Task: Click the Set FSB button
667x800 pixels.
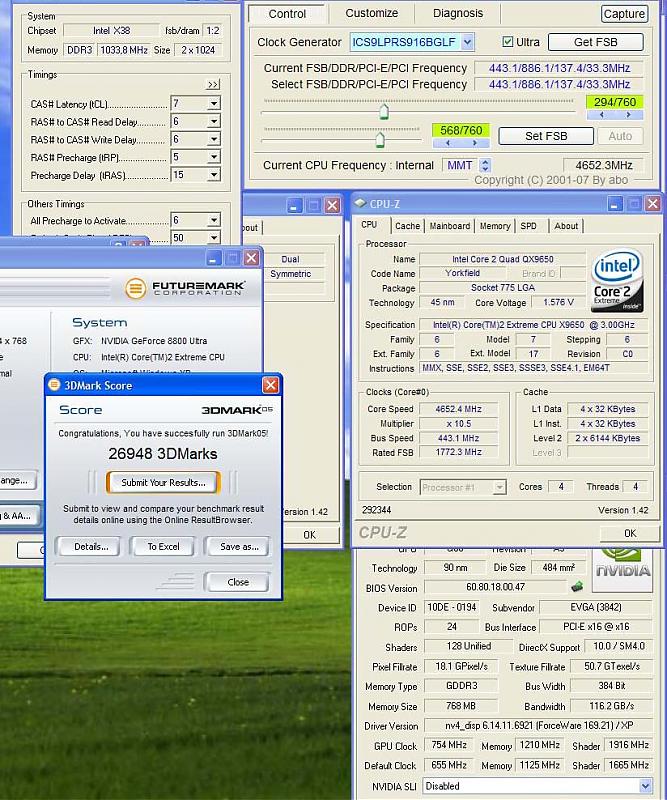Action: (x=546, y=136)
